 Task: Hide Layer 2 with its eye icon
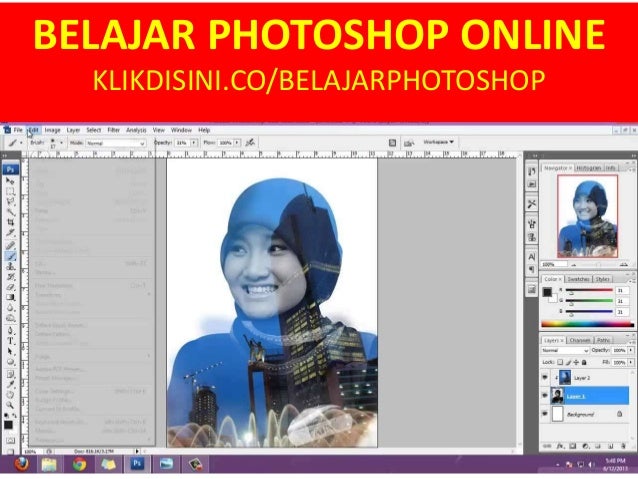pos(545,378)
